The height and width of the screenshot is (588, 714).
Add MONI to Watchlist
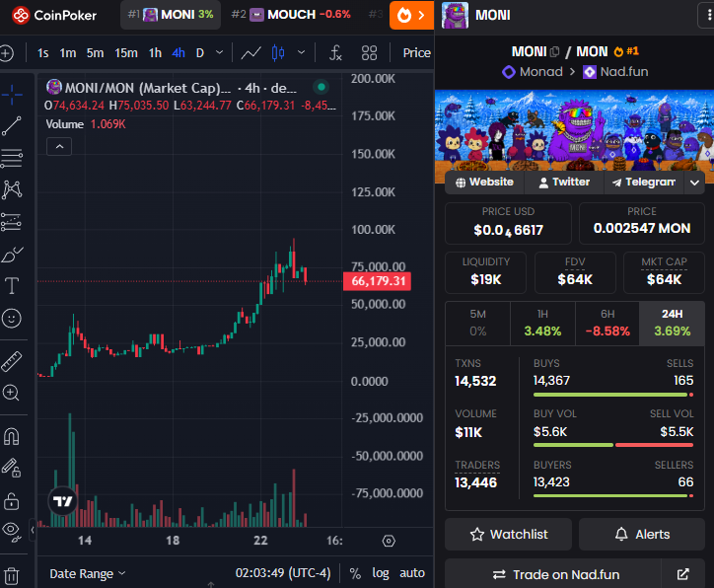pyautogui.click(x=508, y=534)
